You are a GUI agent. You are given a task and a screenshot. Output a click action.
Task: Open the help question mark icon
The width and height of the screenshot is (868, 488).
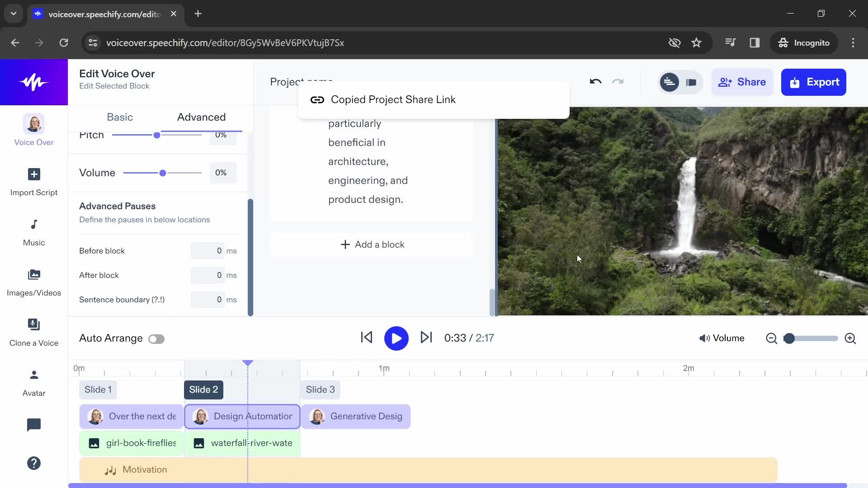(34, 463)
